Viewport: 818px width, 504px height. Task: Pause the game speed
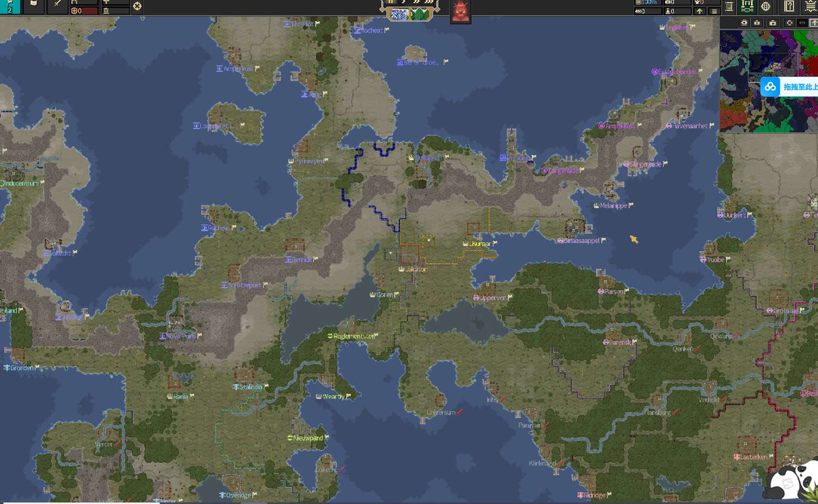(391, 2)
